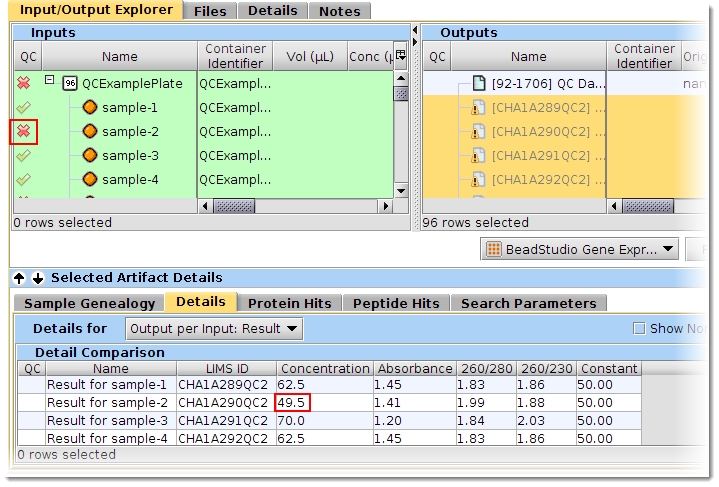Click the Inputs horizontal scrollbar thumb

[234, 206]
